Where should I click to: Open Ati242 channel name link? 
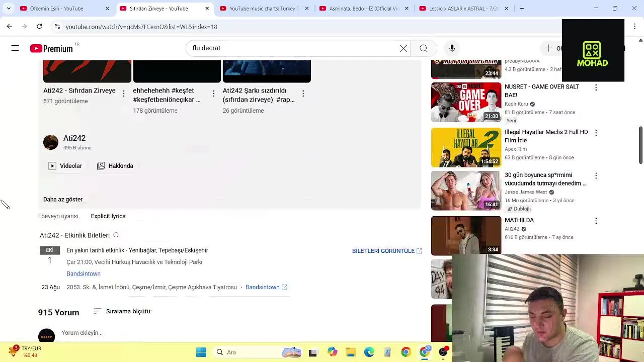click(x=74, y=138)
